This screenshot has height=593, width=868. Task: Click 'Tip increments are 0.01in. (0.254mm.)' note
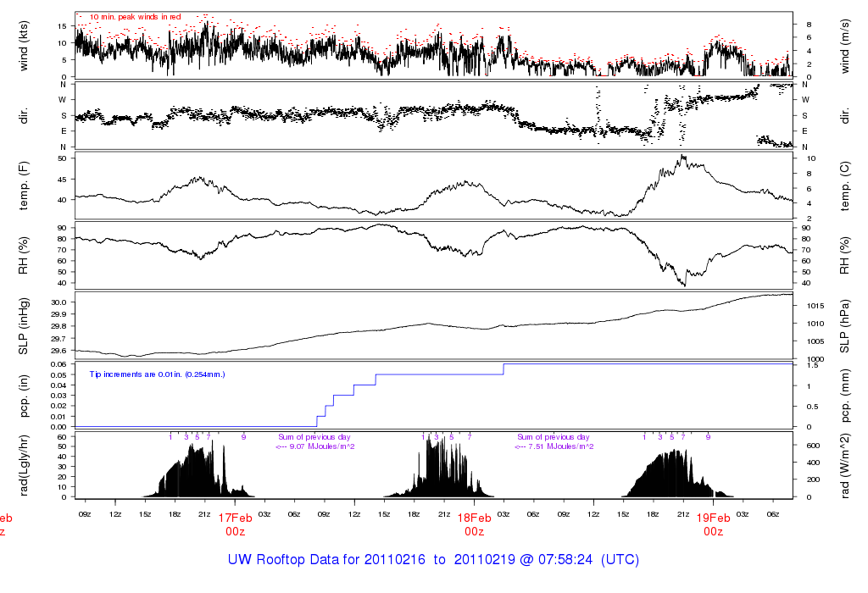pos(157,374)
